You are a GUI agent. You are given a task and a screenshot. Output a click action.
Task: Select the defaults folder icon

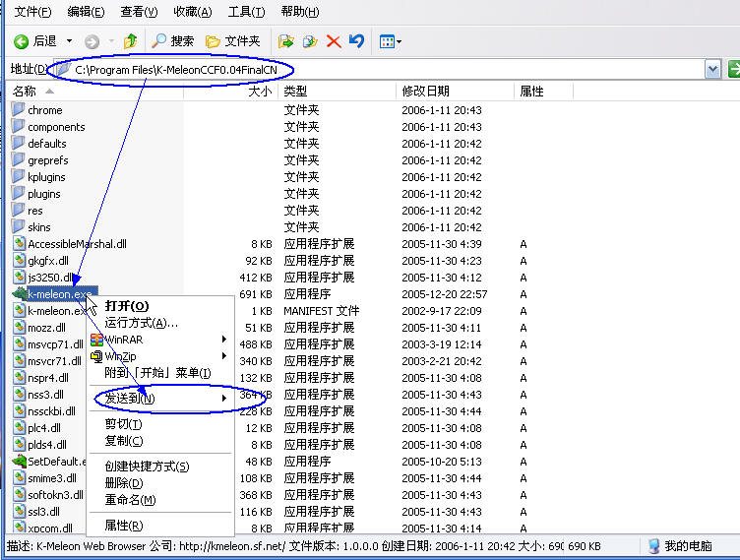click(18, 143)
